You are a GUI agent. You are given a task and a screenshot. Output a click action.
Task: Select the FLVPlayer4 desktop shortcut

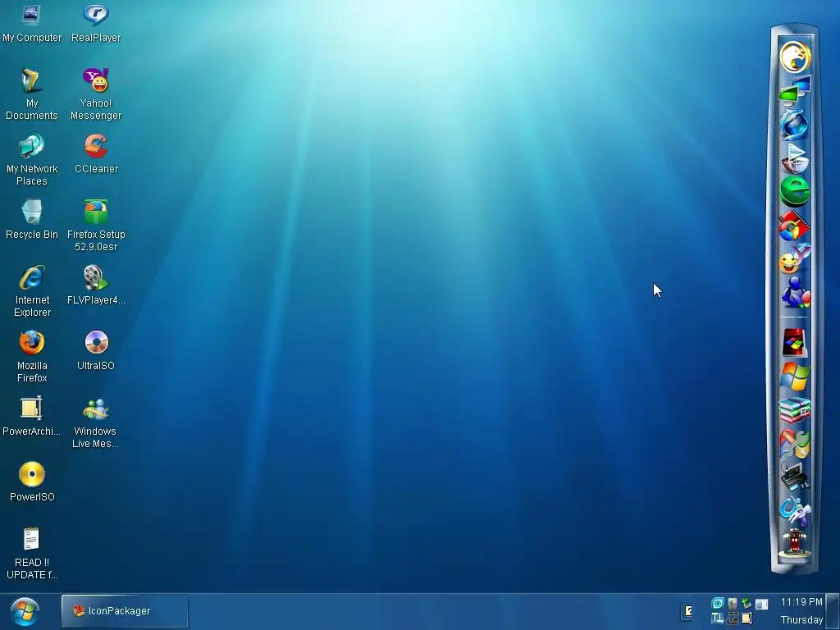(x=96, y=285)
